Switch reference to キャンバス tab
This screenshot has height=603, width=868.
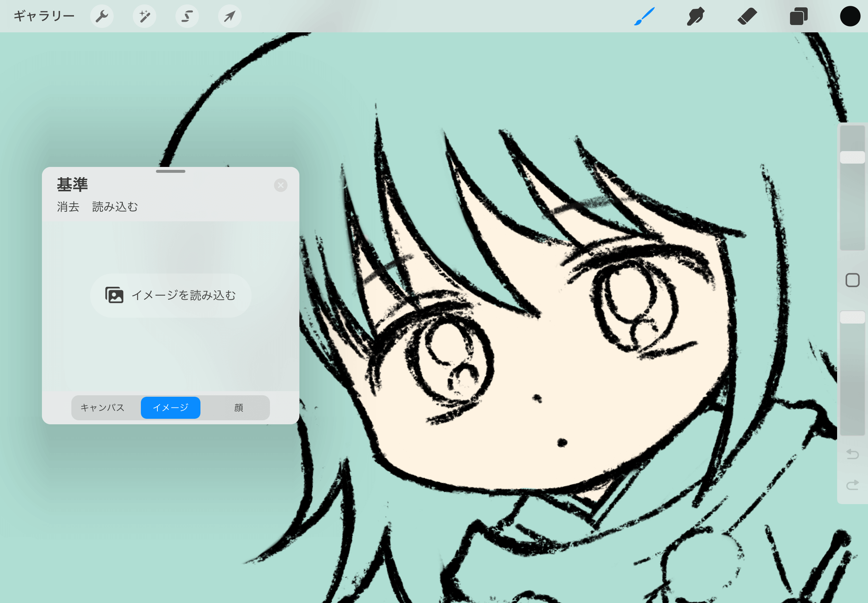[x=102, y=408]
